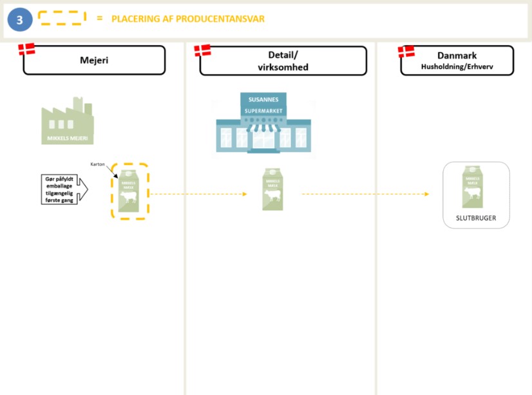Select the Susannes Supermarket building icon
This screenshot has width=532, height=395.
coord(263,123)
